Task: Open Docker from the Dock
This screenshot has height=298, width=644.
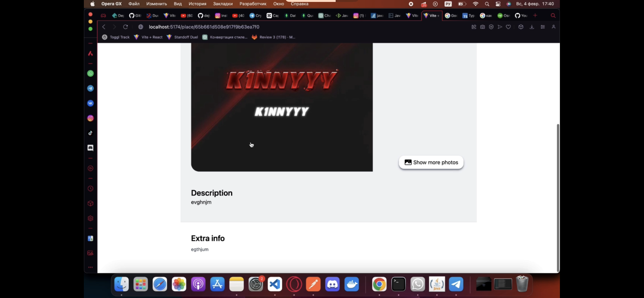Action: coord(351,284)
